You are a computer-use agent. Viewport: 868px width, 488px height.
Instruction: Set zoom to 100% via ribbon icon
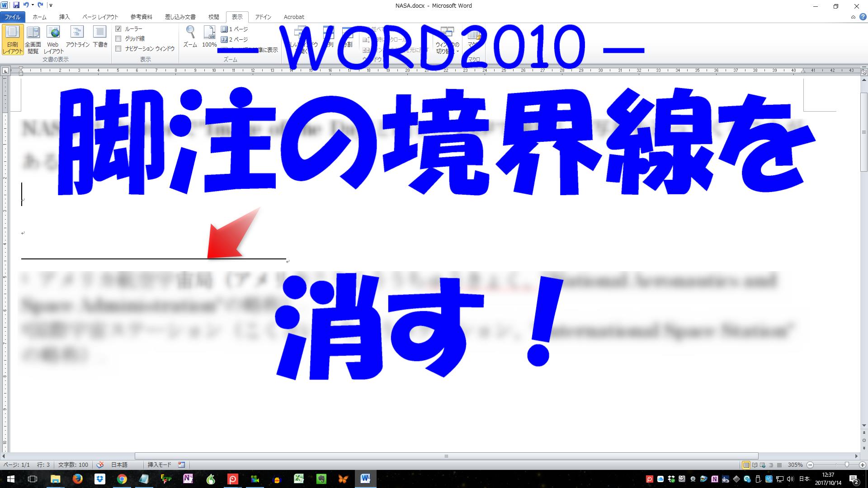tap(209, 37)
